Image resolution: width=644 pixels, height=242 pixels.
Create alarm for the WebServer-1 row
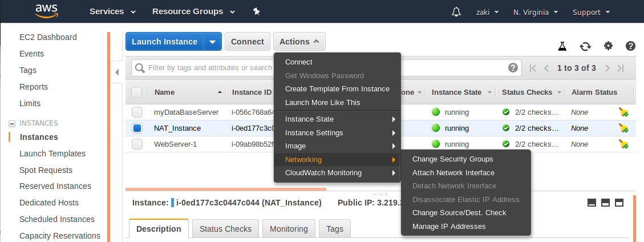[623, 144]
